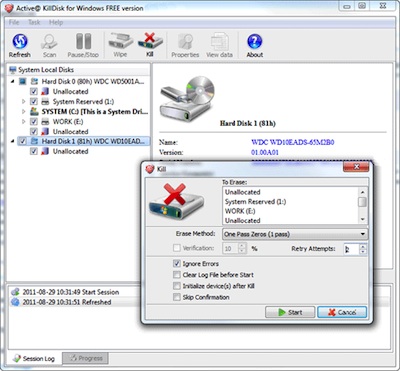Uncheck the Hard Disk 1 (81h) checkbox
The width and height of the screenshot is (400, 371).
(x=23, y=141)
